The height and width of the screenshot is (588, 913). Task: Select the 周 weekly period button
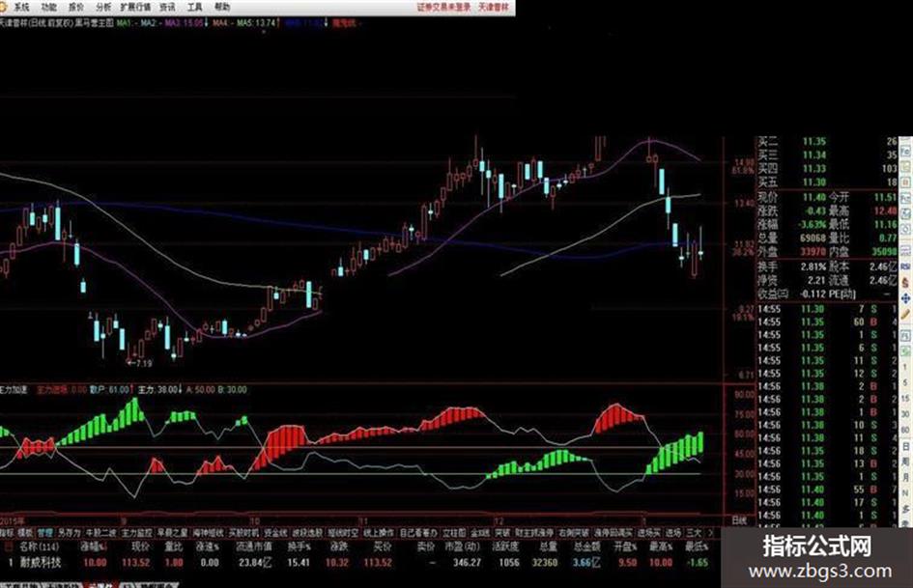(905, 462)
